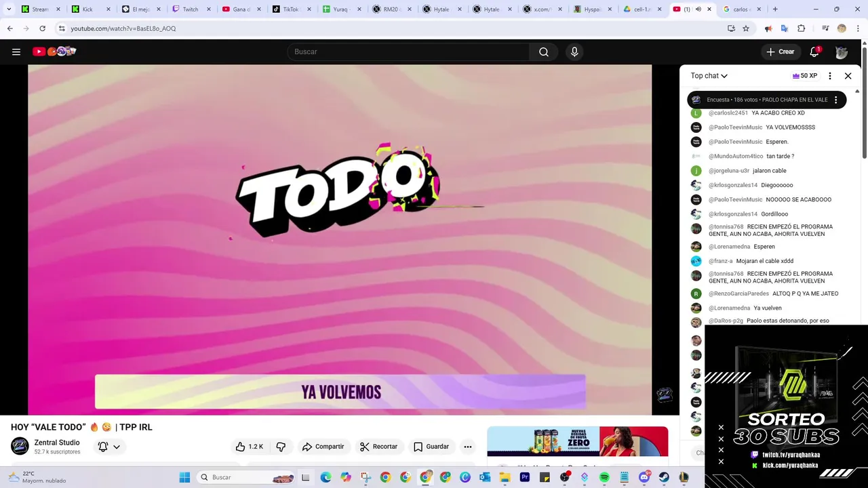Image resolution: width=868 pixels, height=488 pixels.
Task: Open the weather widget showing 22°C
Action: tap(37, 477)
